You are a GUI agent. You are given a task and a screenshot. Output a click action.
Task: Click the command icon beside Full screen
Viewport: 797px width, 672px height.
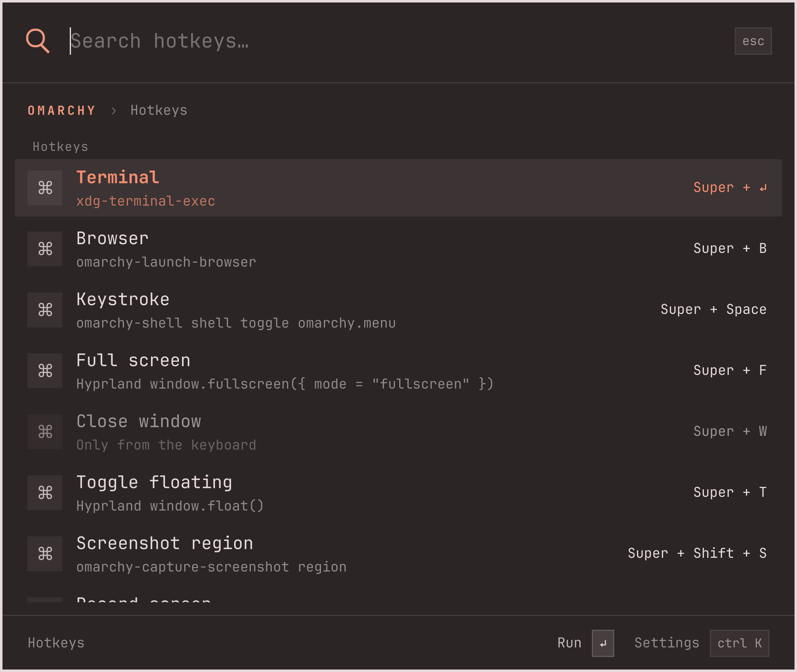(x=45, y=371)
